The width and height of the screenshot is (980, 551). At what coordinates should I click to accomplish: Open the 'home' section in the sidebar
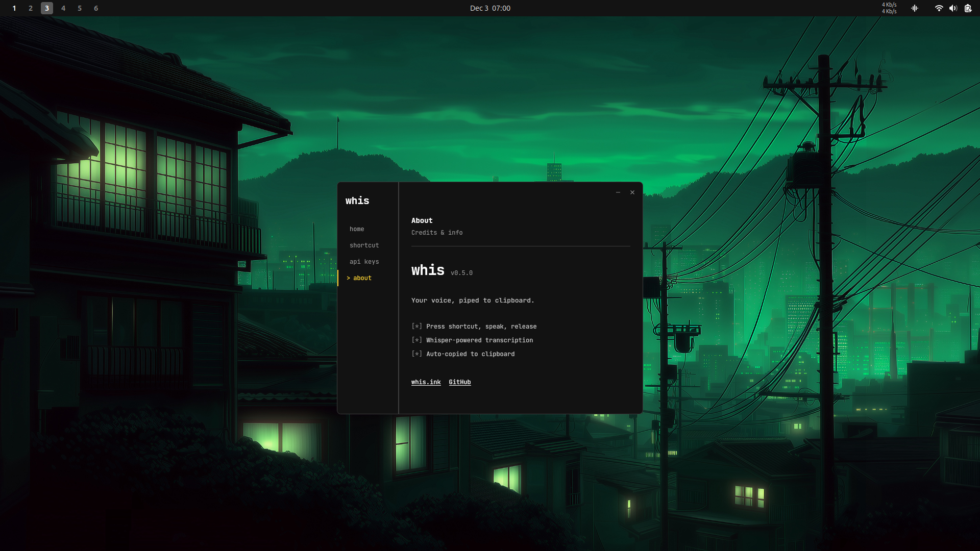[357, 229]
